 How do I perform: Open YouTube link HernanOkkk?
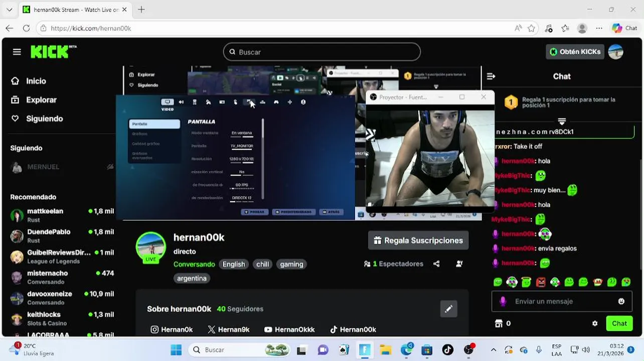289,329
